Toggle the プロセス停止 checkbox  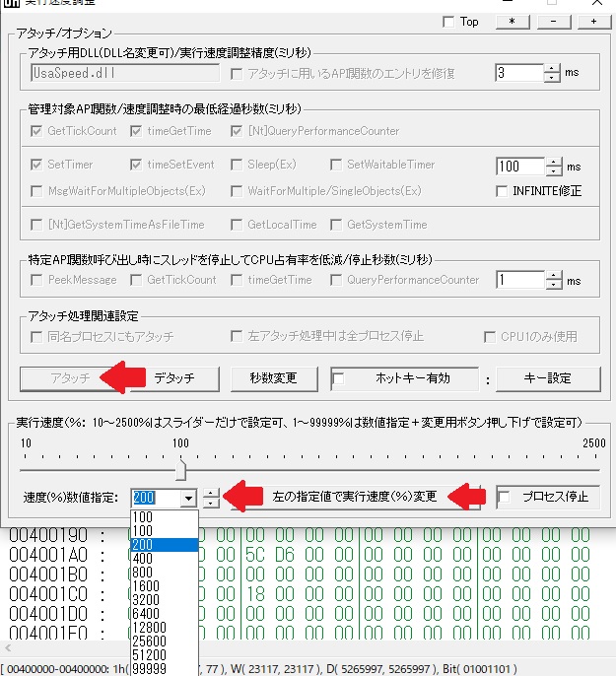click(505, 497)
